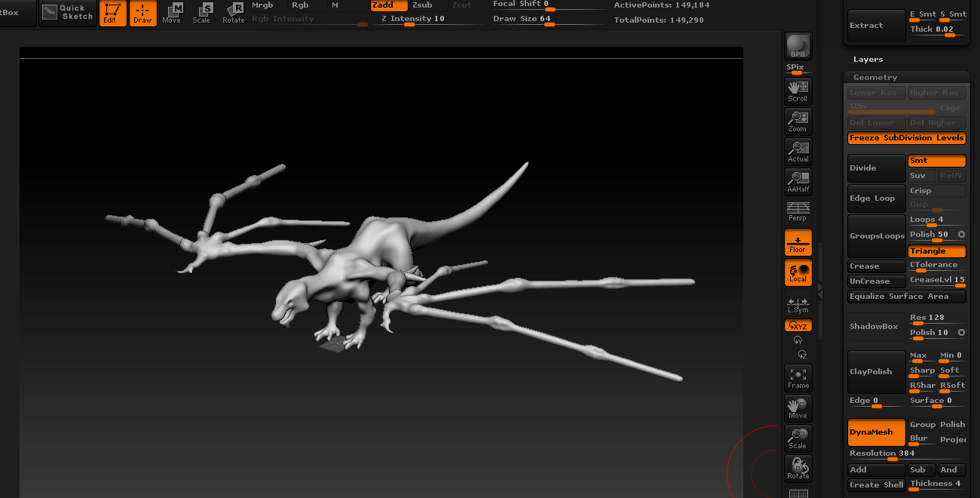Toggle the Smt option beside Divide

[x=936, y=161]
